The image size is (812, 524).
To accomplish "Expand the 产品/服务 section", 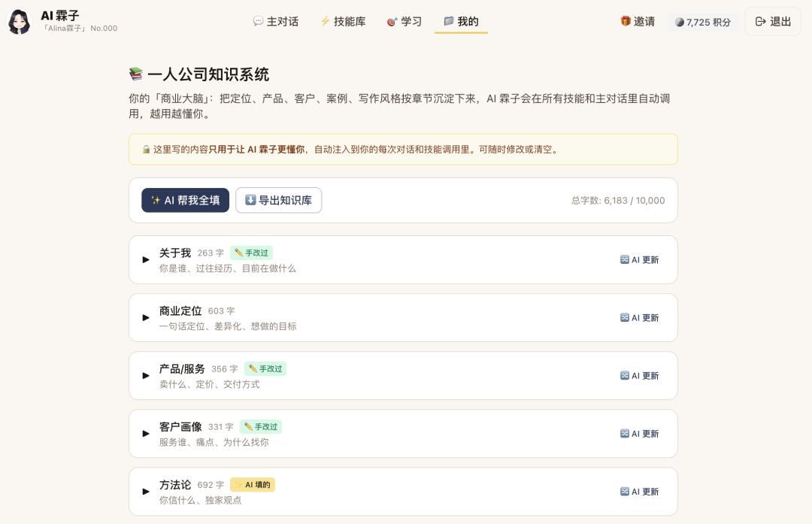I will tap(146, 376).
